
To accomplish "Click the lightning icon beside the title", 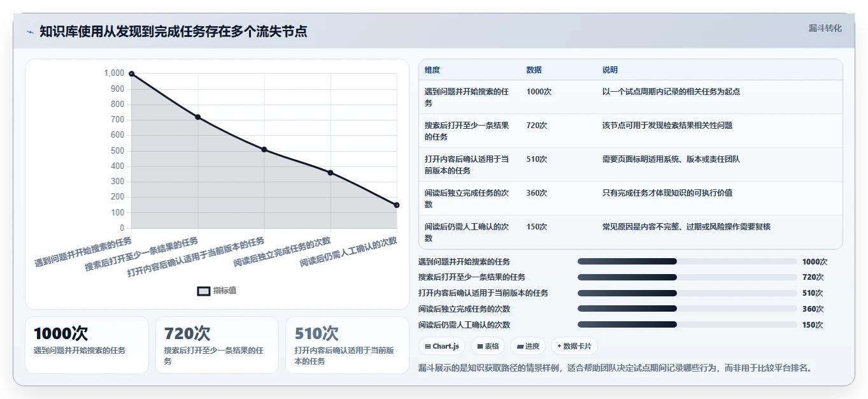I will click(30, 32).
